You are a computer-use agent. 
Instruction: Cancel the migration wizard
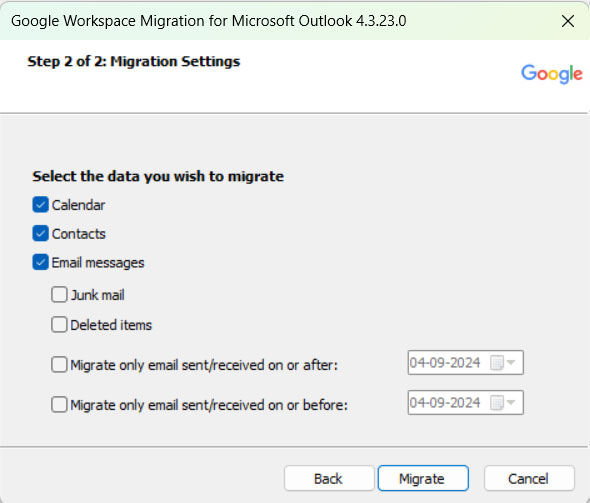pos(529,479)
